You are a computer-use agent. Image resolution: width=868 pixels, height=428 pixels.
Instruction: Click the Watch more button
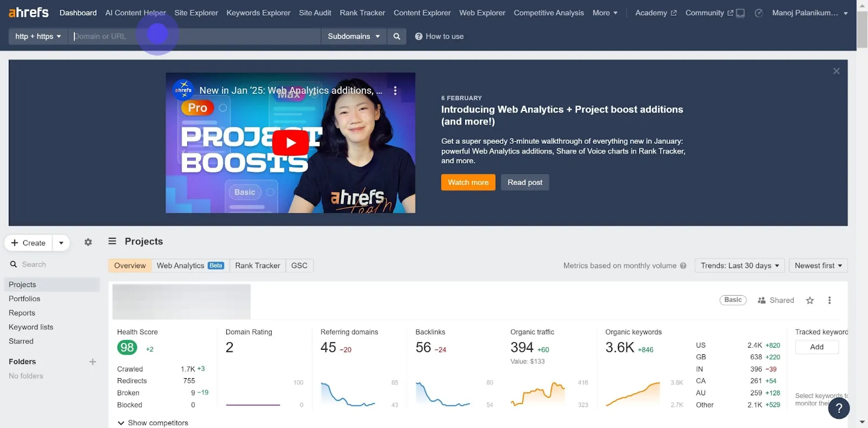tap(468, 182)
